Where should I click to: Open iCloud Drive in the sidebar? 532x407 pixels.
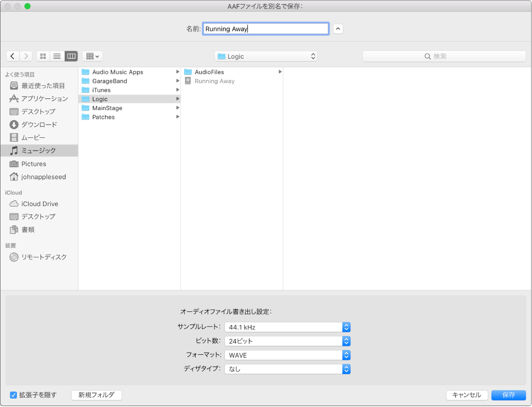point(39,204)
